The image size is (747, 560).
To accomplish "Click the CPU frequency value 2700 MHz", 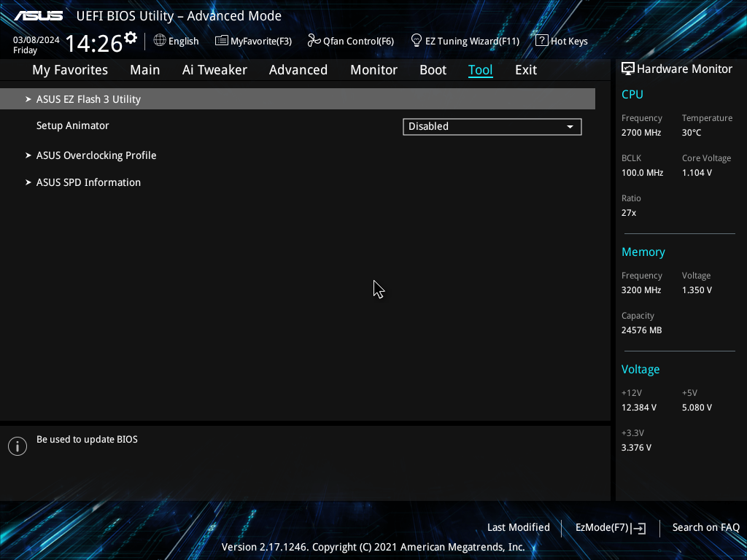I will 641,133.
